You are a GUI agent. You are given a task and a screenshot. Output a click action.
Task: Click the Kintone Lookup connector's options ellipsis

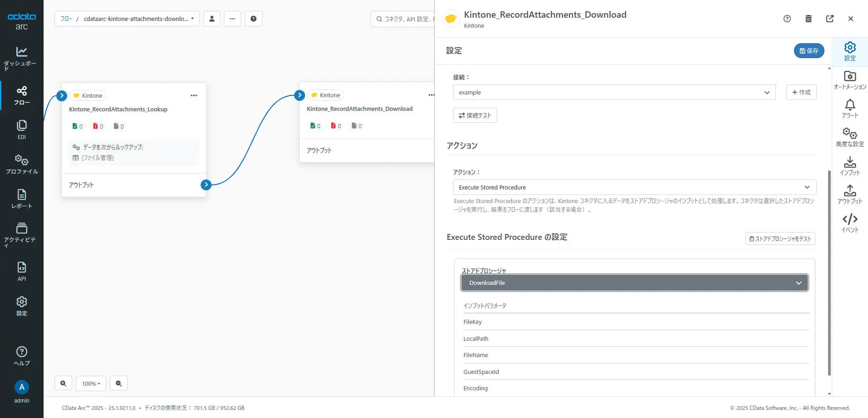coord(194,95)
